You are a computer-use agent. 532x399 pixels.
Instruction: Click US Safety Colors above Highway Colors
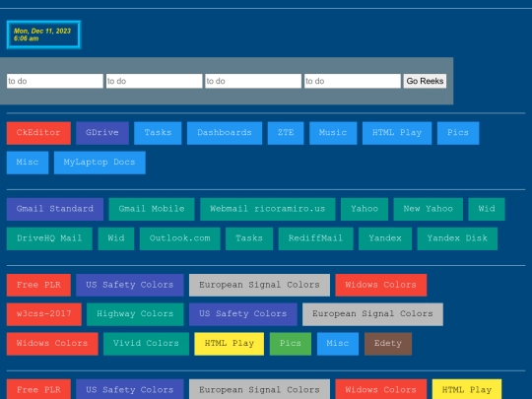130,285
